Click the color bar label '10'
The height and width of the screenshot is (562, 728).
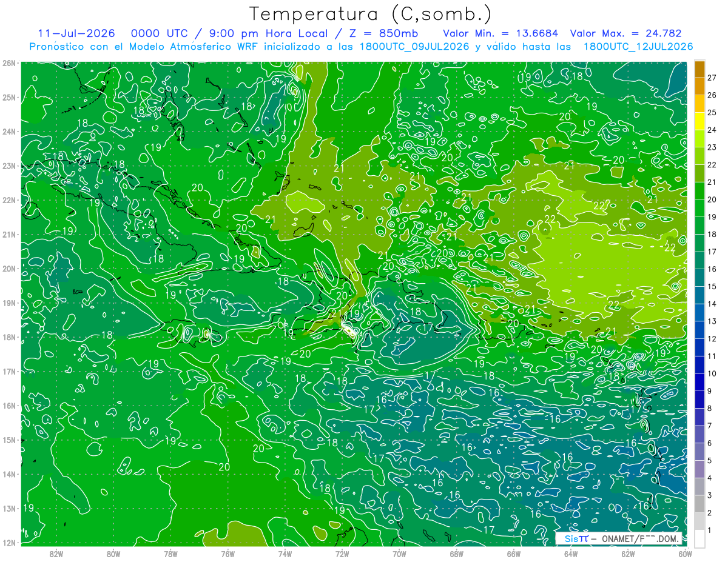[x=712, y=373]
